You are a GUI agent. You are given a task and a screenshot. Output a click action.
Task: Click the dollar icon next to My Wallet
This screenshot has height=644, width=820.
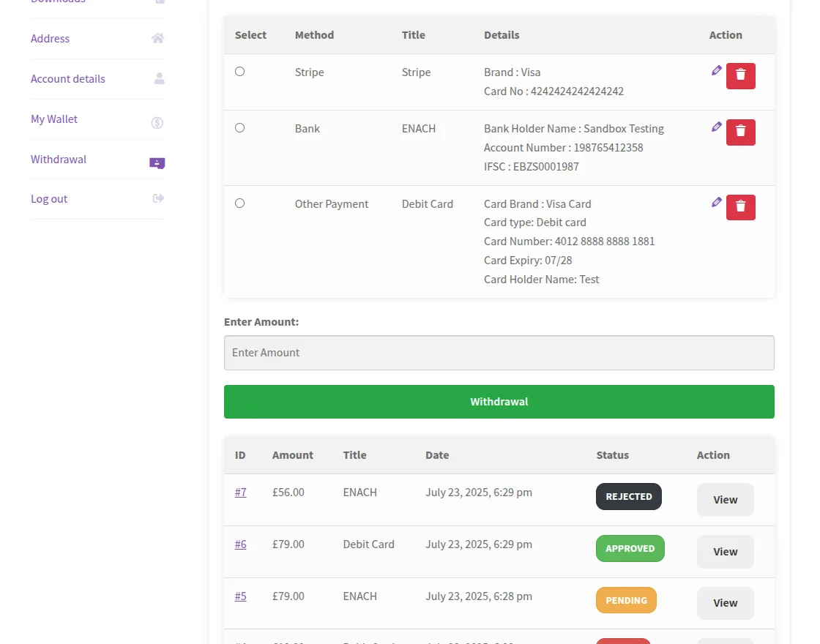[x=157, y=123]
